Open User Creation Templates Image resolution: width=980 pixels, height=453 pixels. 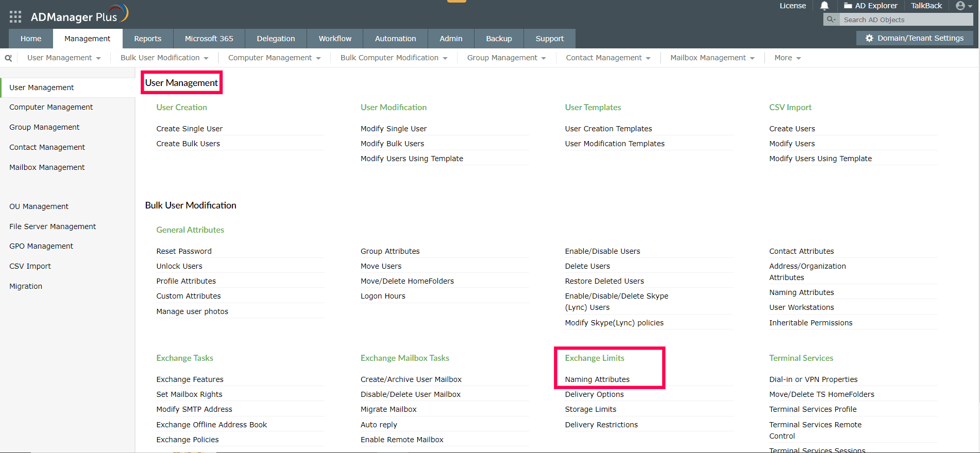[x=609, y=129]
